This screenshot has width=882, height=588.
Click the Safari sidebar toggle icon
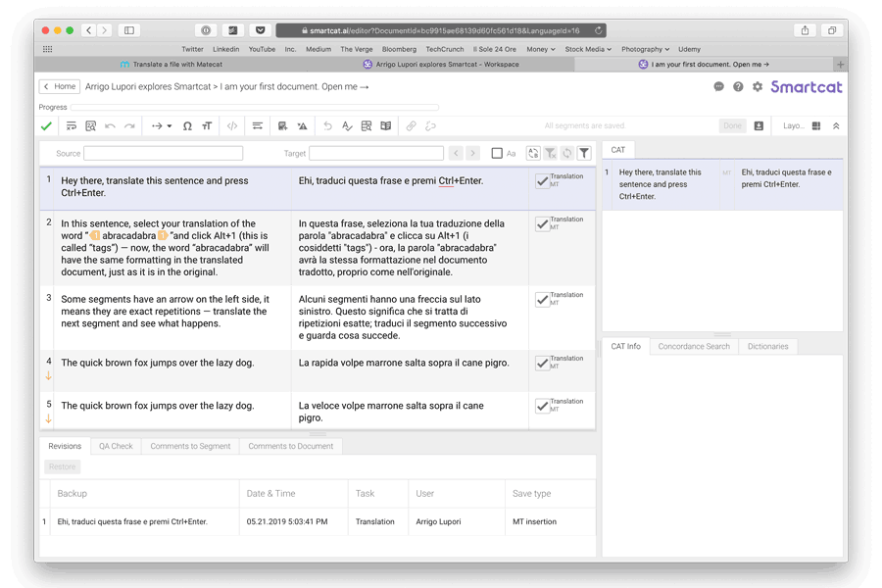click(129, 30)
